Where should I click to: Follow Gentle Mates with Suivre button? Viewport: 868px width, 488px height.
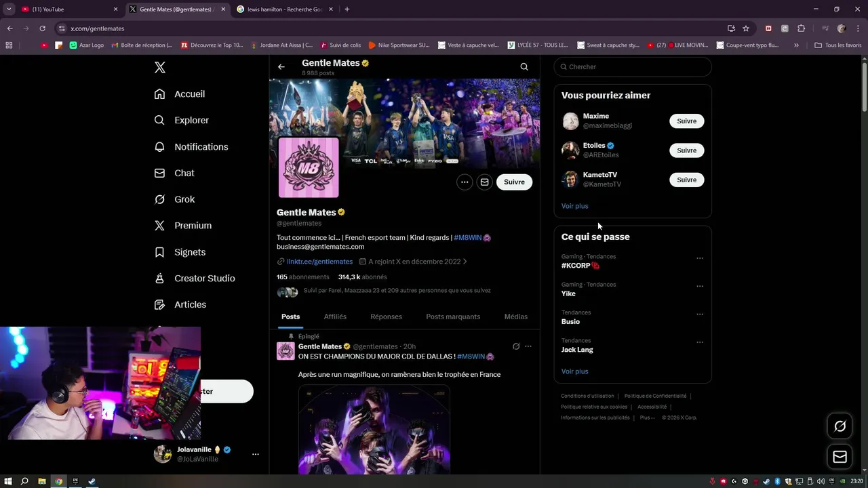point(514,182)
